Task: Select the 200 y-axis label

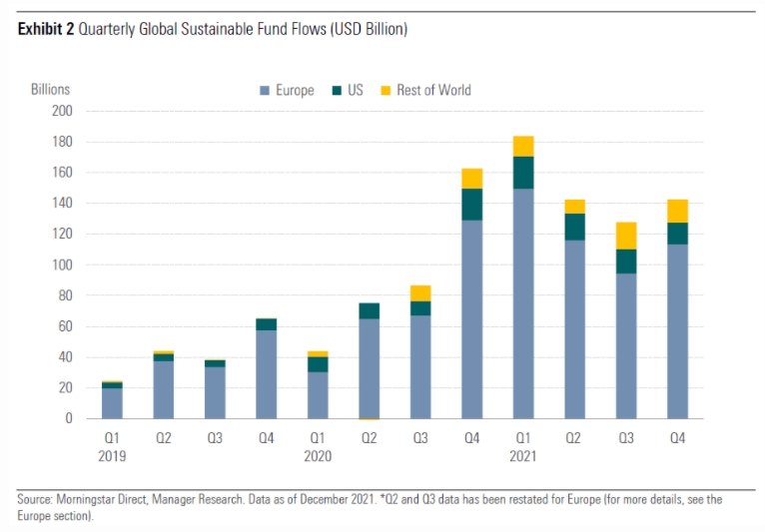Action: (62, 111)
